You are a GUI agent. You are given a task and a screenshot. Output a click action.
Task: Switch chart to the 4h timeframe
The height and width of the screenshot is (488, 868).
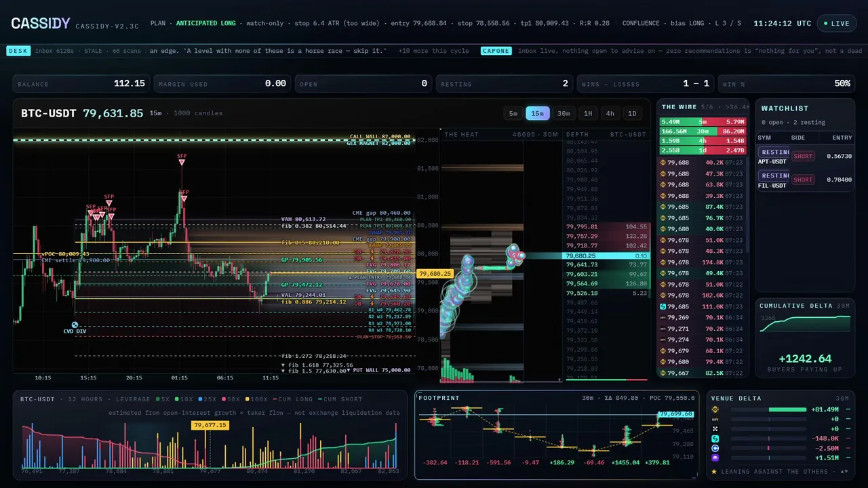tap(610, 113)
